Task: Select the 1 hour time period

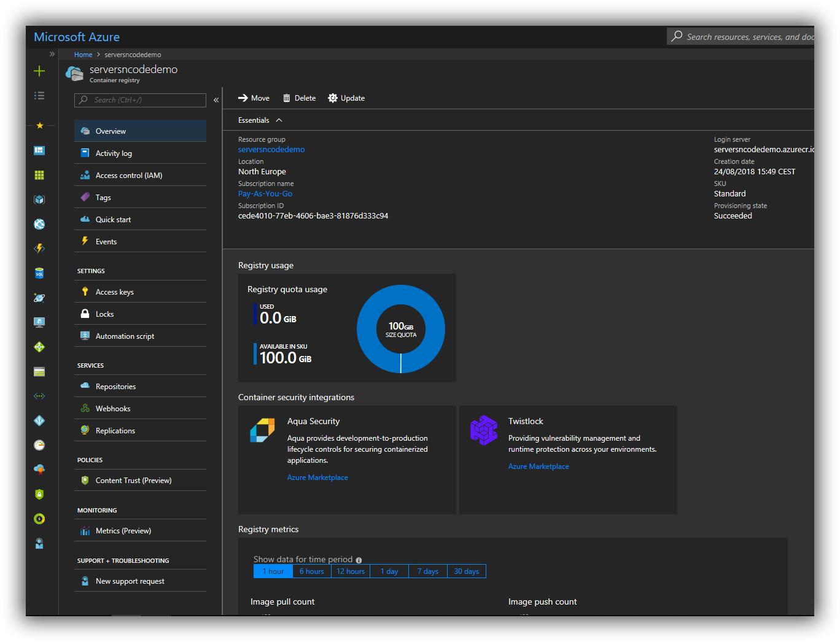Action: [273, 571]
